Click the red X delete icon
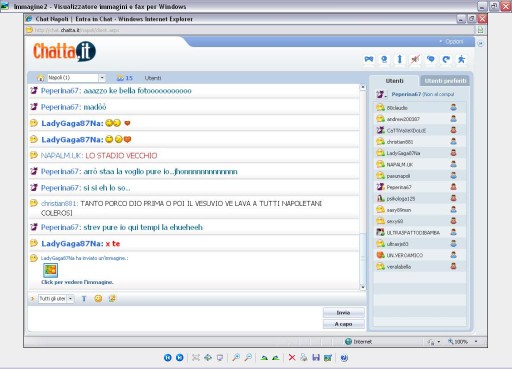This screenshot has height=369, width=512. [x=292, y=358]
